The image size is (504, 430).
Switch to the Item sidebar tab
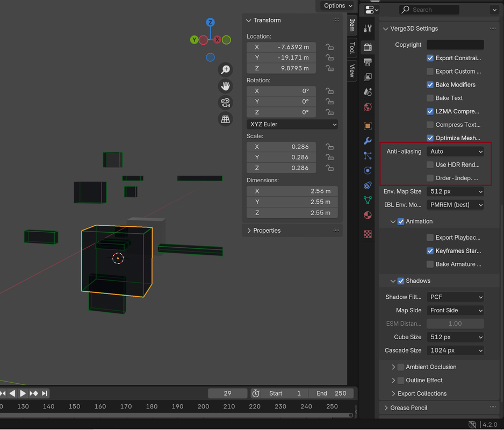352,25
